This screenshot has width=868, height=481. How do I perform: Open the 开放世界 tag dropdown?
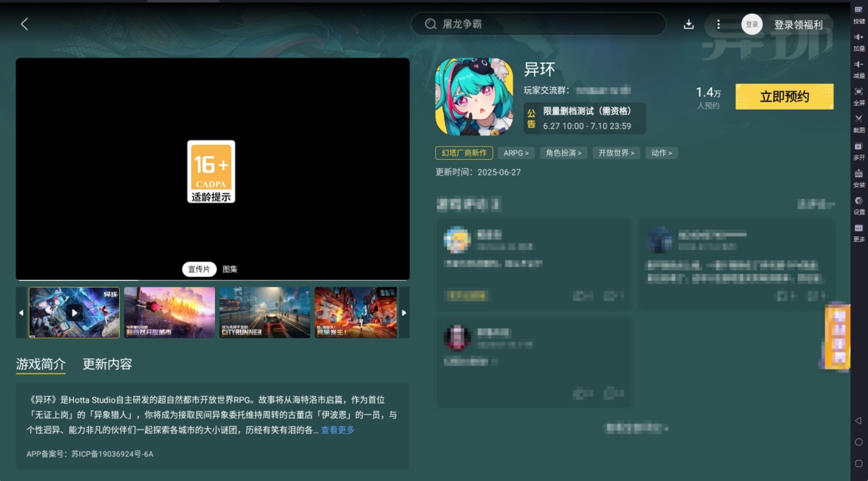[x=615, y=153]
